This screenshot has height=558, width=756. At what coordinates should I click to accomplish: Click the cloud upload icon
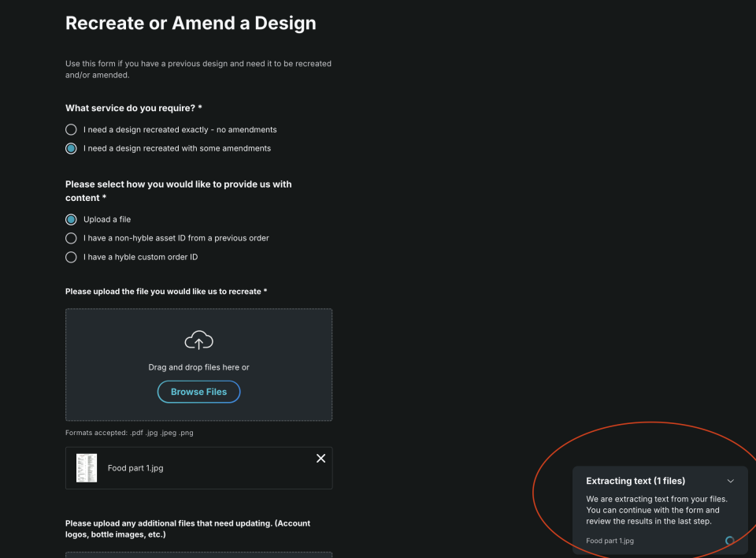point(198,340)
